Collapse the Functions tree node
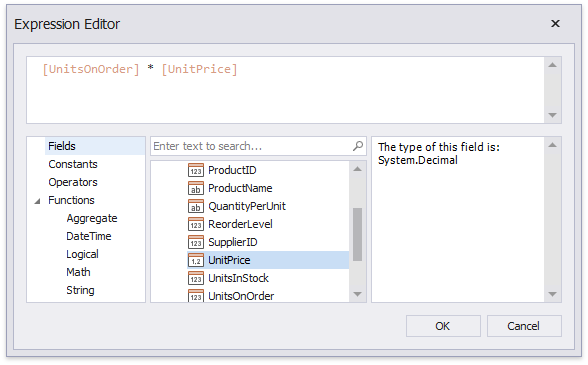The height and width of the screenshot is (365, 588). click(37, 201)
